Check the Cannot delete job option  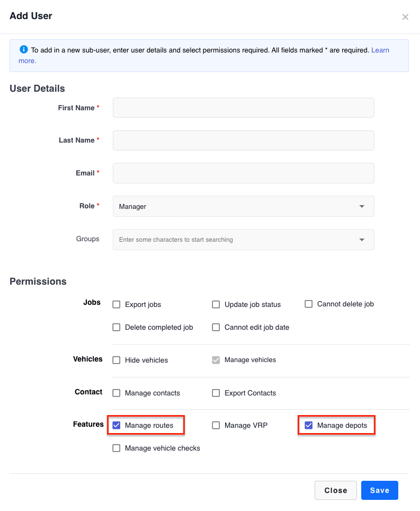click(x=309, y=304)
